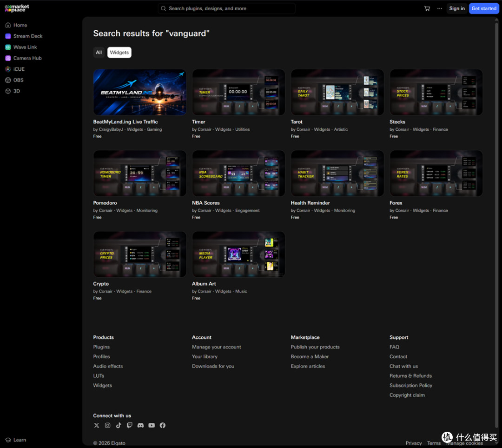This screenshot has height=448, width=502.
Task: Join via the Discord icon
Action: (140, 425)
